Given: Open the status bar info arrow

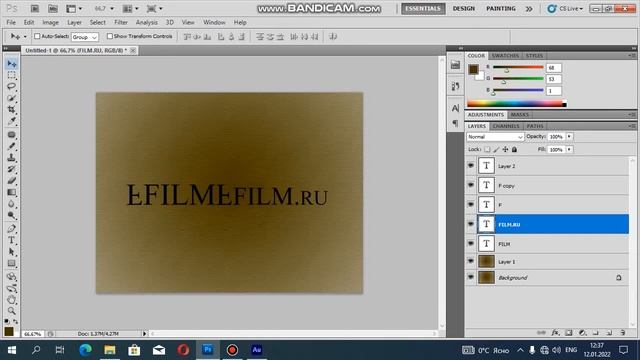Looking at the screenshot, I should (144, 333).
